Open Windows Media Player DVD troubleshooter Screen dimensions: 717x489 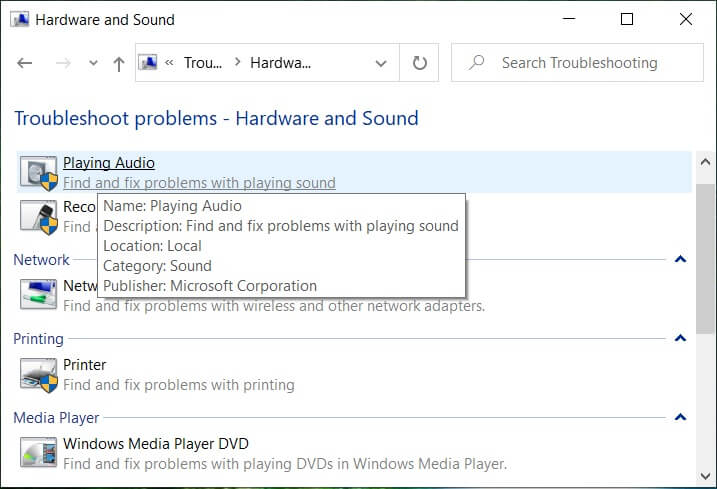pyautogui.click(x=155, y=444)
